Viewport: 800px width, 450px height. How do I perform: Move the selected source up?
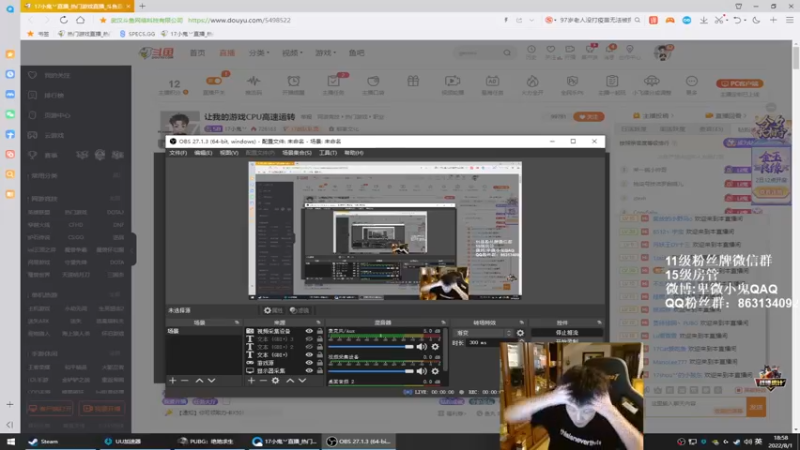point(290,381)
